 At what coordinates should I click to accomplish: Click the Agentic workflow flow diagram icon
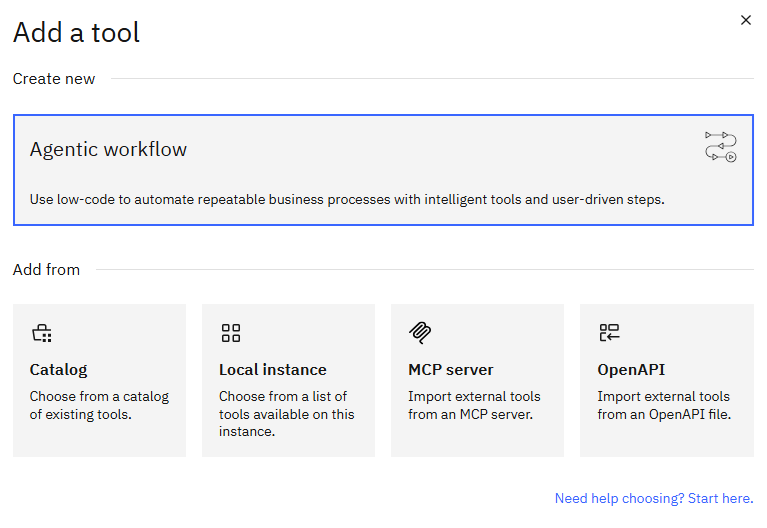pyautogui.click(x=720, y=146)
